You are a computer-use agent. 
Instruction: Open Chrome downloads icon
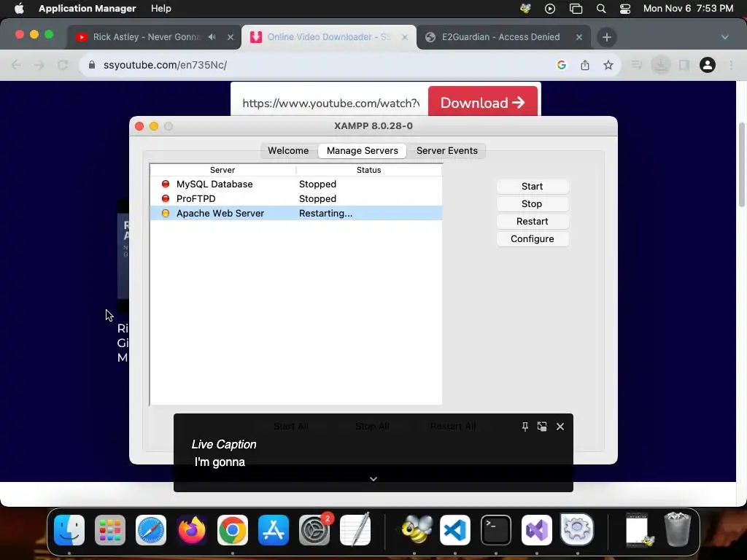coord(661,65)
